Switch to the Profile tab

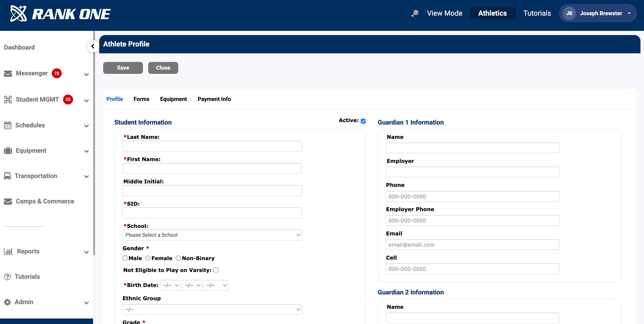tap(114, 99)
